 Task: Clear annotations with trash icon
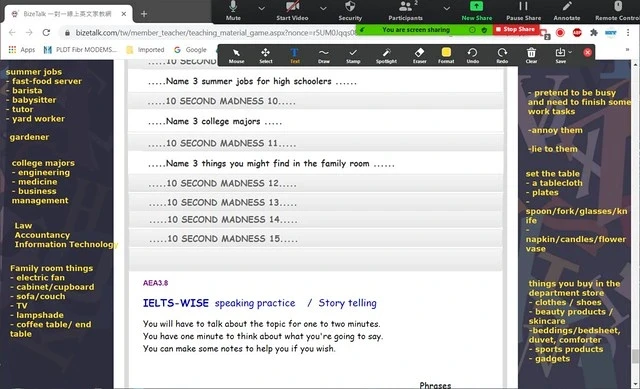pos(531,56)
